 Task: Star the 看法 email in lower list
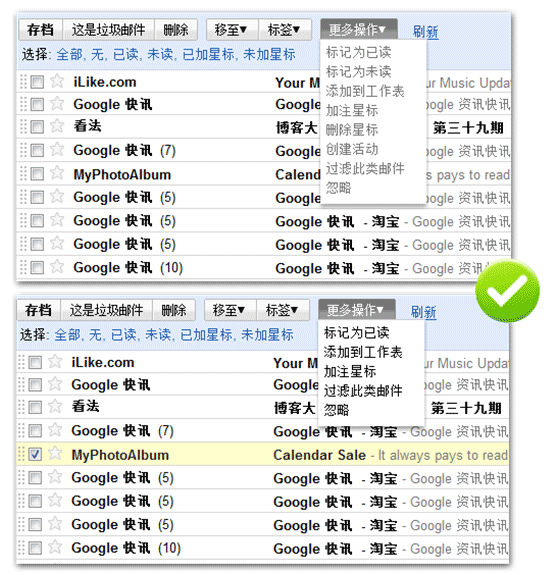[x=55, y=406]
